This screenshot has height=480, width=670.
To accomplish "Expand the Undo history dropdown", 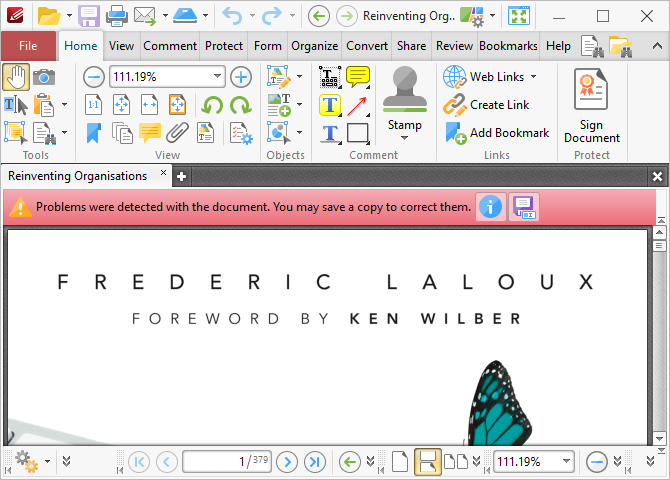I will point(252,16).
